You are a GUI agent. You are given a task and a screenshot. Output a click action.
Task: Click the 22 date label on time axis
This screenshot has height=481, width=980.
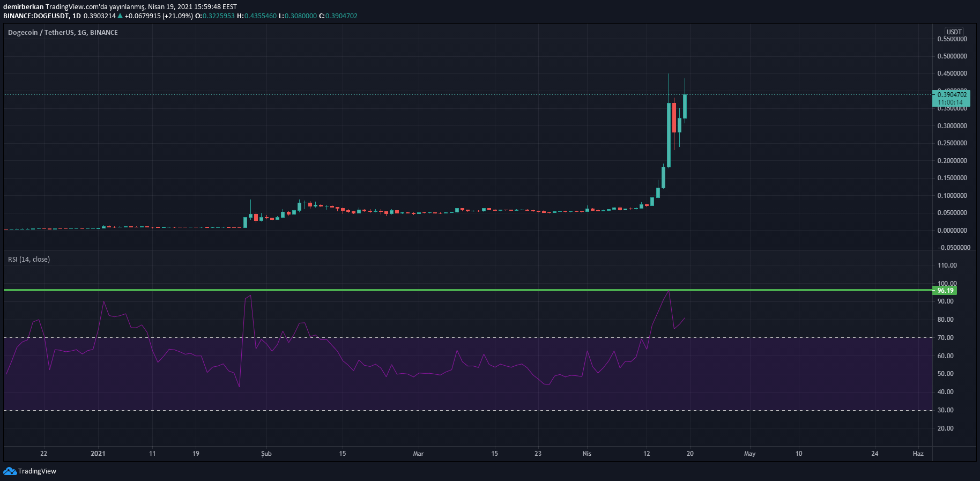(x=43, y=454)
